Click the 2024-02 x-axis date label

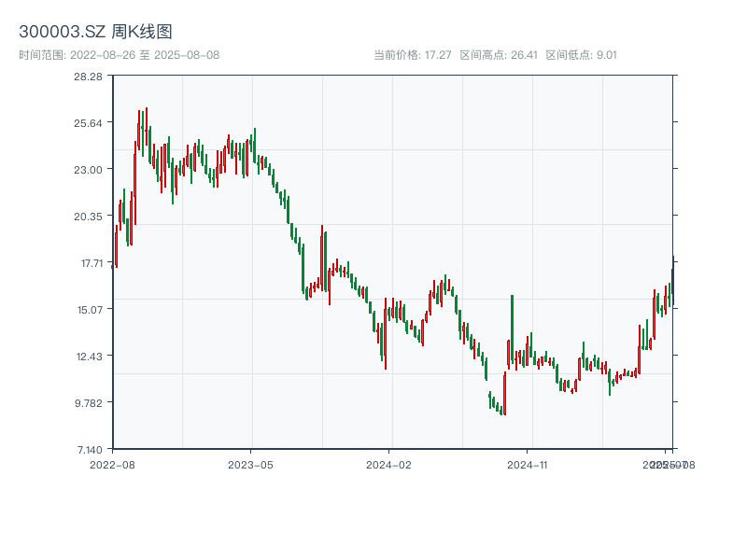388,464
